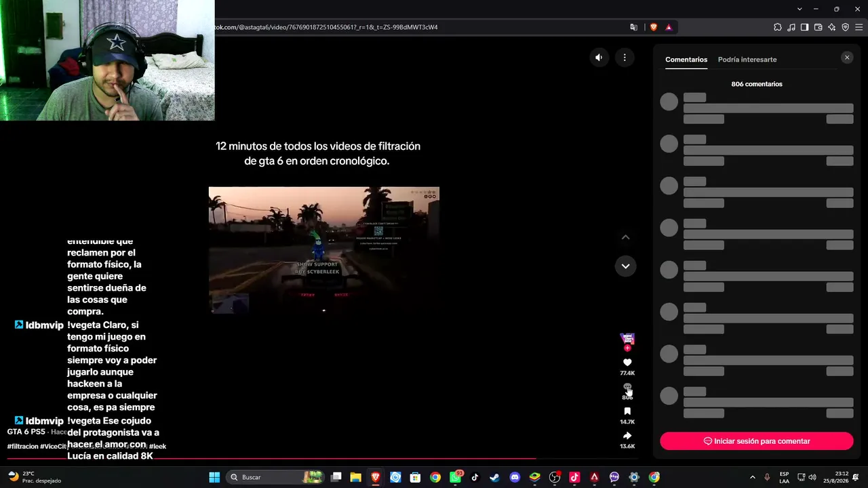Open the Brave Rewards triangle icon

[669, 27]
